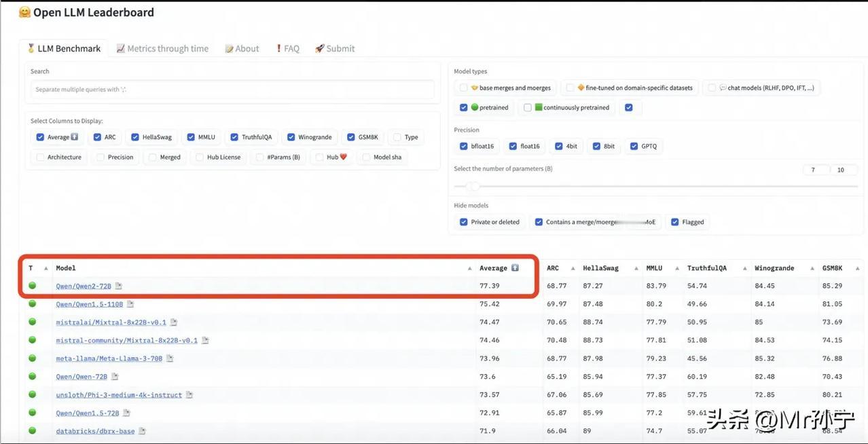Viewport: 868px width, 444px height.
Task: Sort by Winogrande using its header arrow
Action: coord(812,268)
